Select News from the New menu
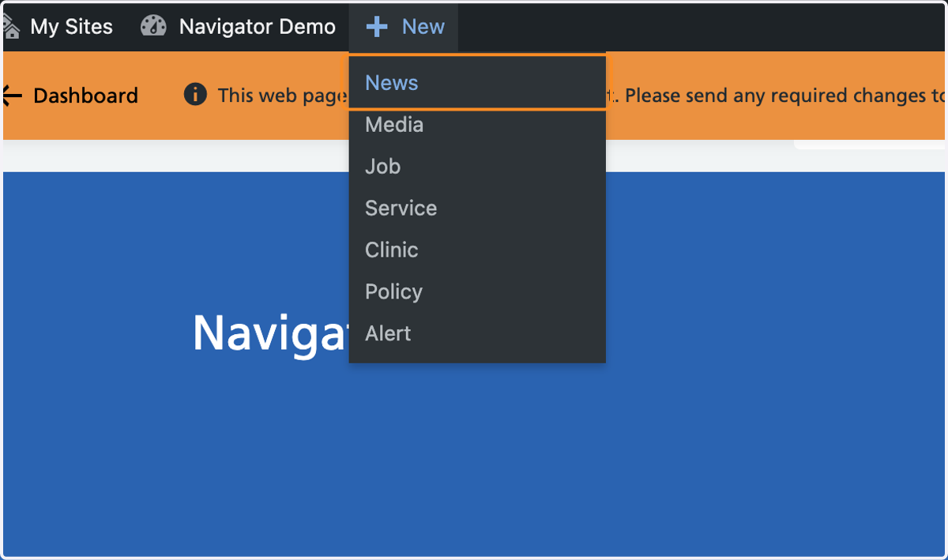 (x=477, y=82)
